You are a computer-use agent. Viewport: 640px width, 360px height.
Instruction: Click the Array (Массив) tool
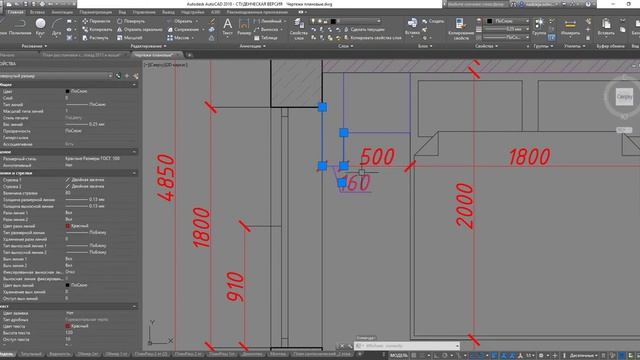[178, 38]
